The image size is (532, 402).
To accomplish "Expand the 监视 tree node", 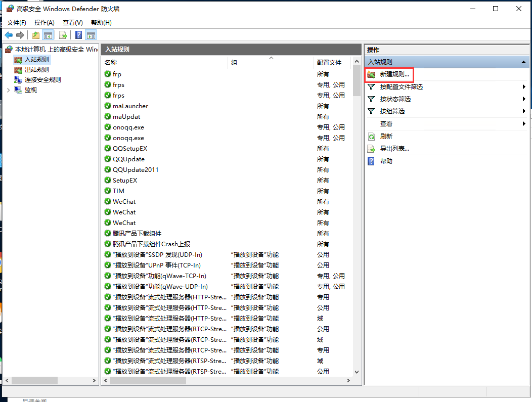I will click(x=9, y=90).
